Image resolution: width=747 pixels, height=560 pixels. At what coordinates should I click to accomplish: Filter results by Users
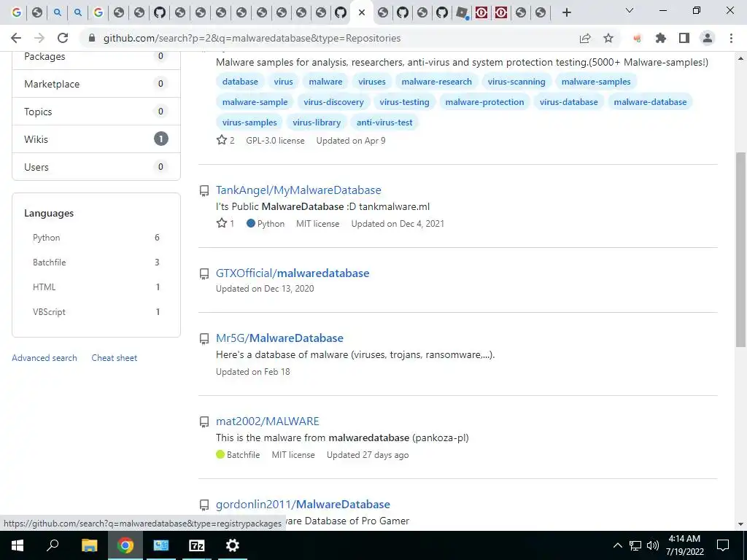pos(96,167)
